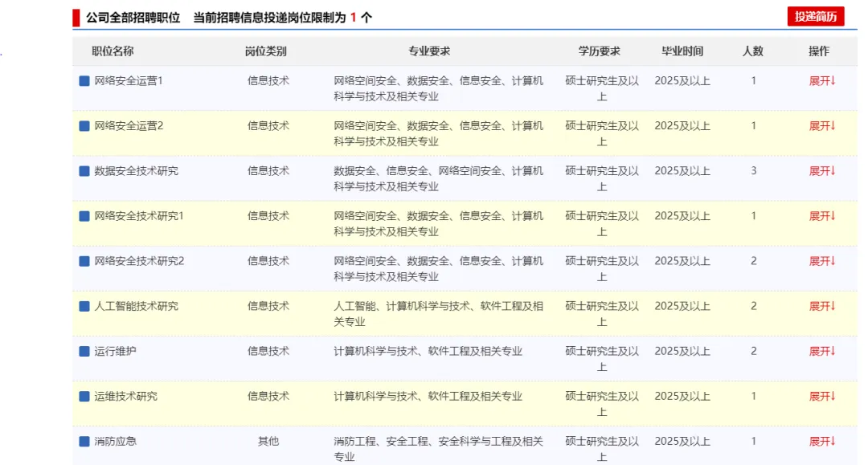Expand the 消防应急 job row

tap(822, 442)
